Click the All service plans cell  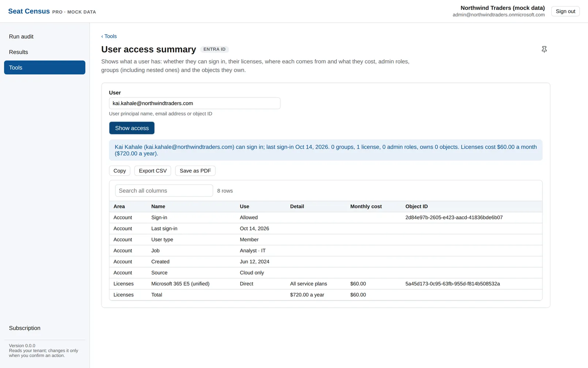(x=308, y=284)
